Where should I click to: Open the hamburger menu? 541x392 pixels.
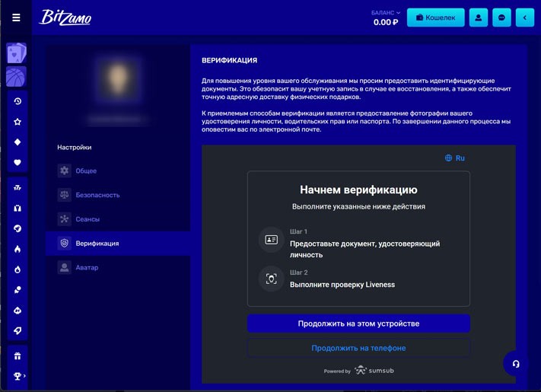pos(17,18)
